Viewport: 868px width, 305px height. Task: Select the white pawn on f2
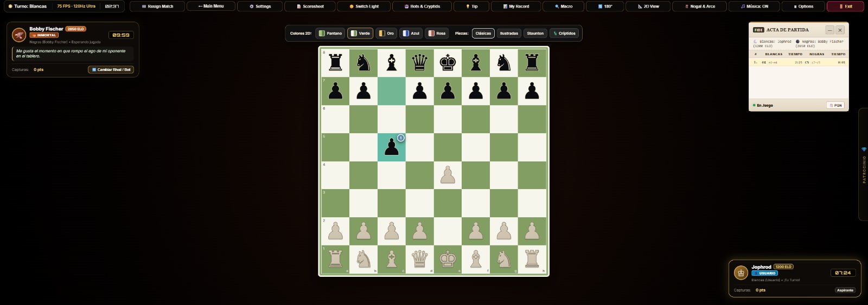coord(476,231)
